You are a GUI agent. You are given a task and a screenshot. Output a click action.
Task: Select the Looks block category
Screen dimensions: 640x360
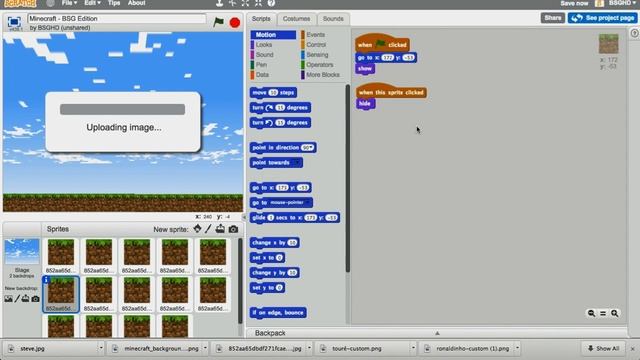tap(264, 45)
